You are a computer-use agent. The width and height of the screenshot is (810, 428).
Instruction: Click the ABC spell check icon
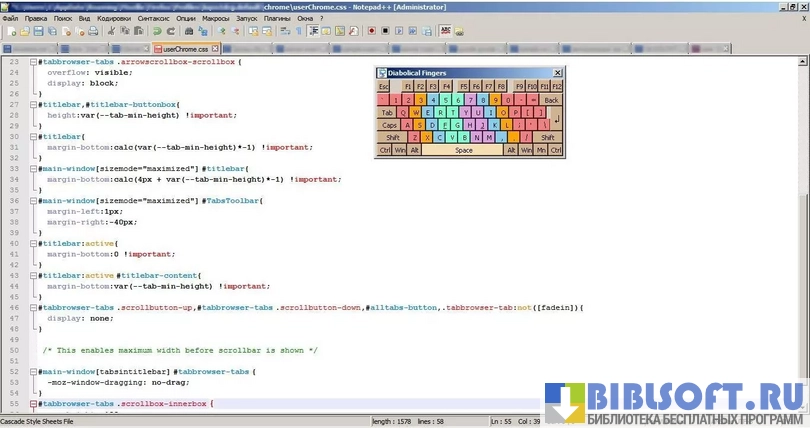pos(445,31)
